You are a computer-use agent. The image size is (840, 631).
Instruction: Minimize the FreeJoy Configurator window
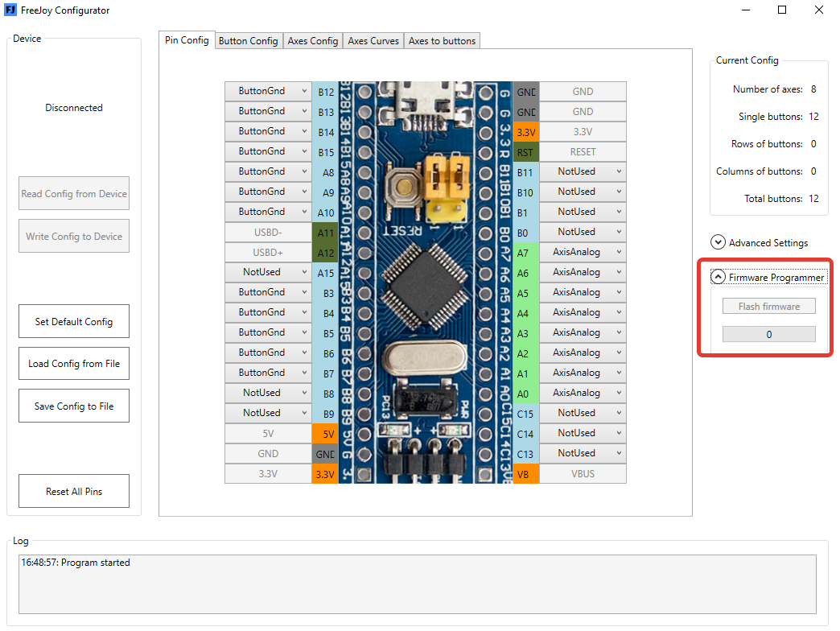[x=746, y=10]
